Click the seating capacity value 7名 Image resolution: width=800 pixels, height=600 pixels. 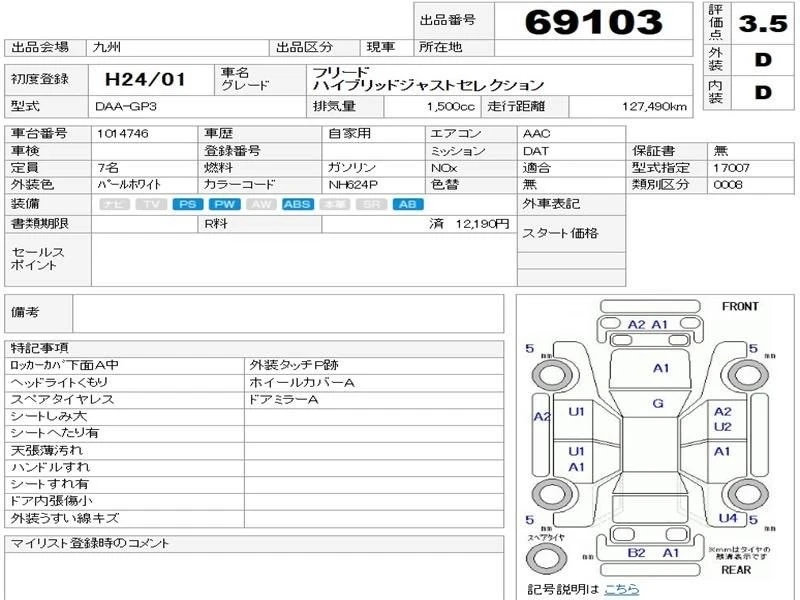point(108,168)
